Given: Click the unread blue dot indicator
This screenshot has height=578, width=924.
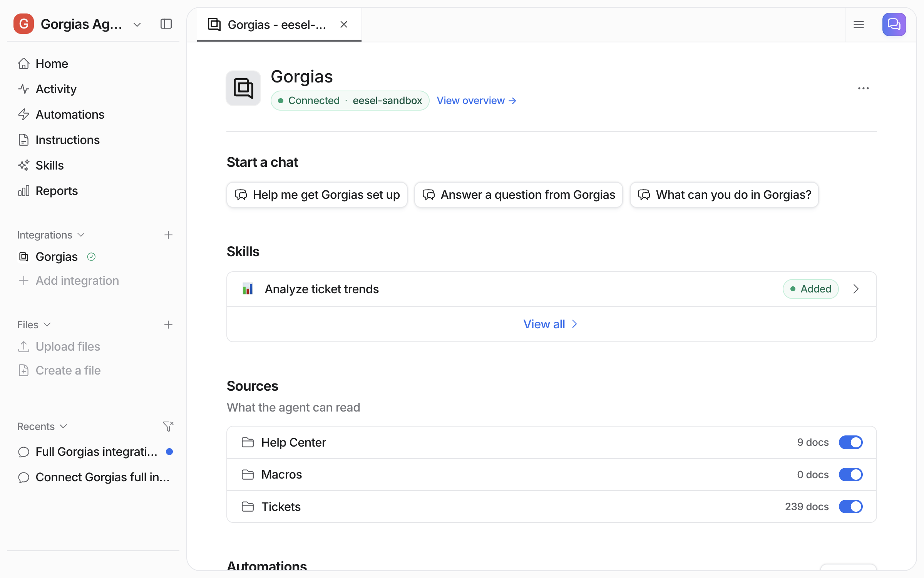Looking at the screenshot, I should coord(169,452).
